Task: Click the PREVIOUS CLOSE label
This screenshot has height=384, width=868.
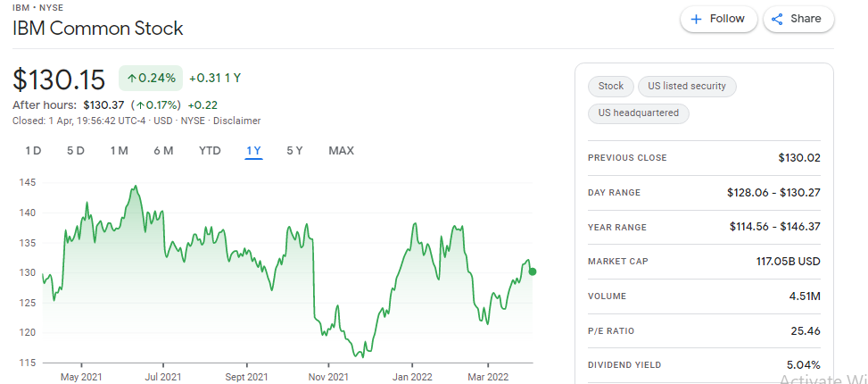Action: click(627, 158)
